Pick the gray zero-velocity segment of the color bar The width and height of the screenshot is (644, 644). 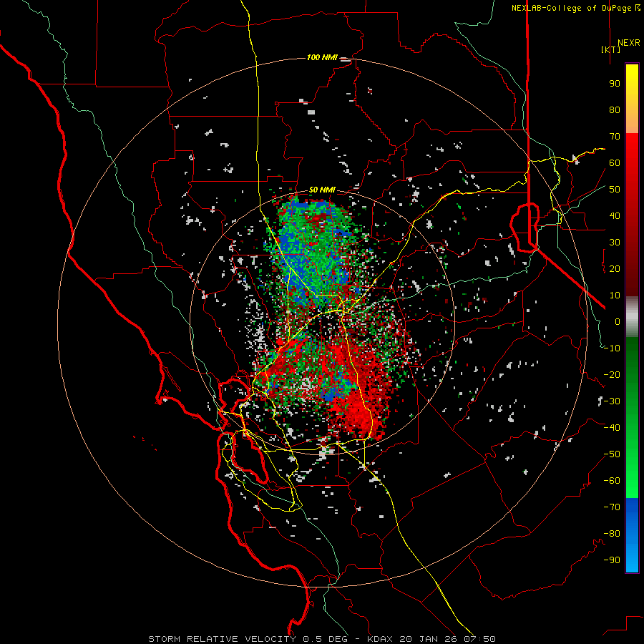point(632,317)
